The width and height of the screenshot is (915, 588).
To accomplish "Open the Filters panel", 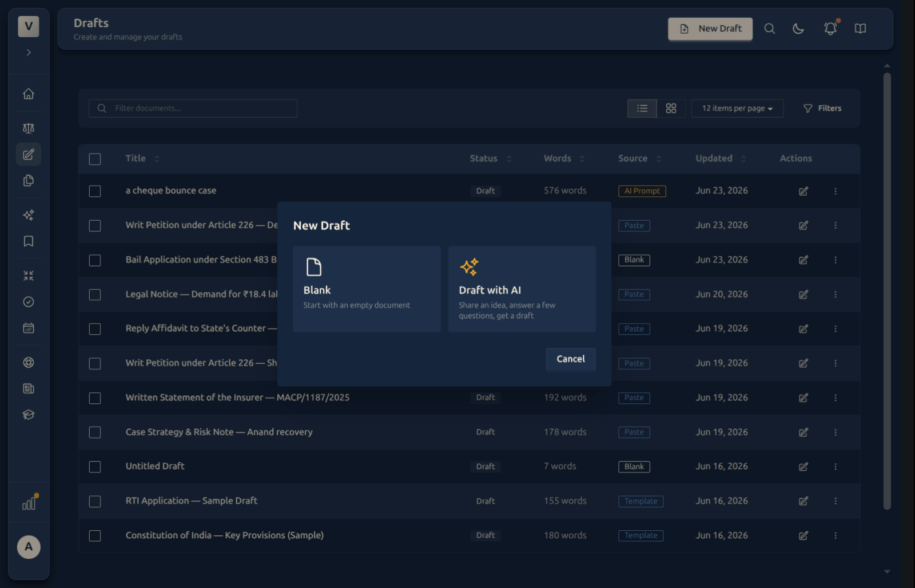I will (822, 109).
